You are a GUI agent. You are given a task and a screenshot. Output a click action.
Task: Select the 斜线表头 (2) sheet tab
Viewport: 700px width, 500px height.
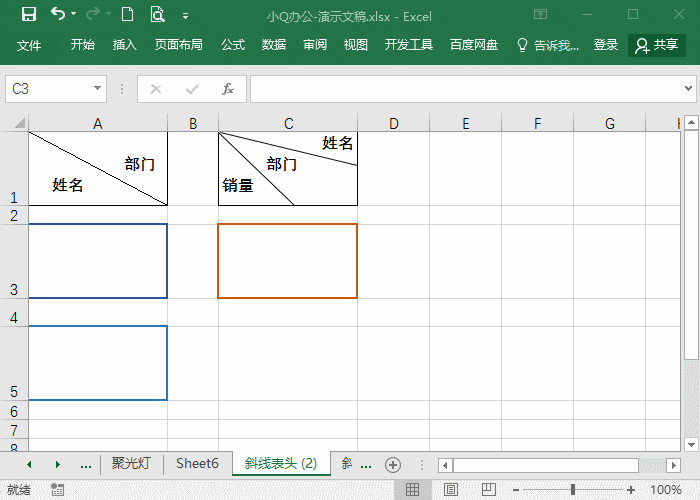pos(281,463)
